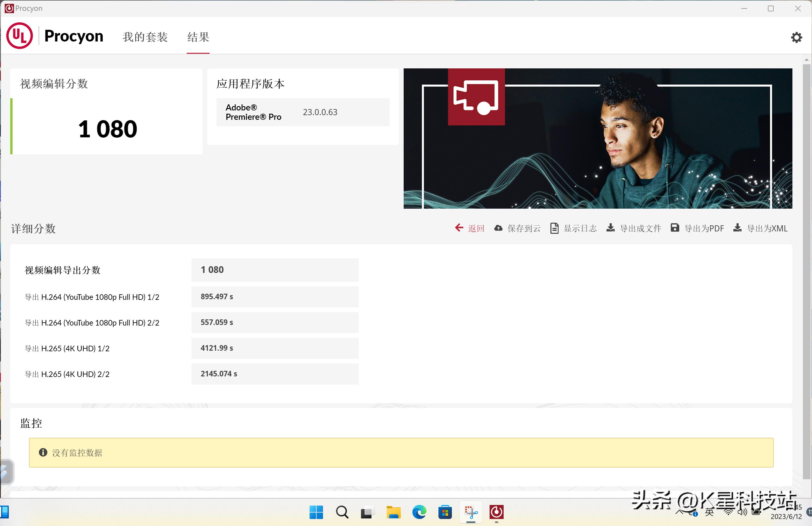Viewport: 812px width, 526px height.
Task: Click the 显示日志 button
Action: point(580,229)
